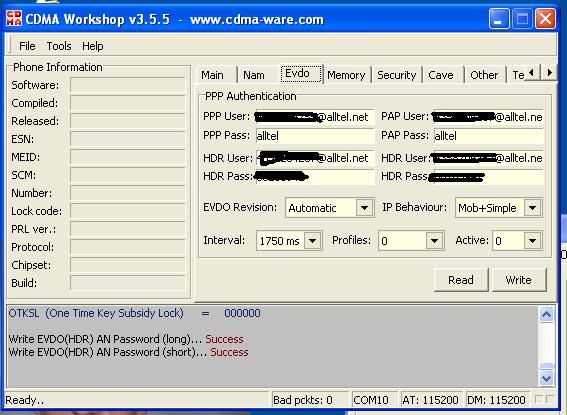567x415 pixels.
Task: Click the AN Password (long) Success line
Action: [x=125, y=339]
